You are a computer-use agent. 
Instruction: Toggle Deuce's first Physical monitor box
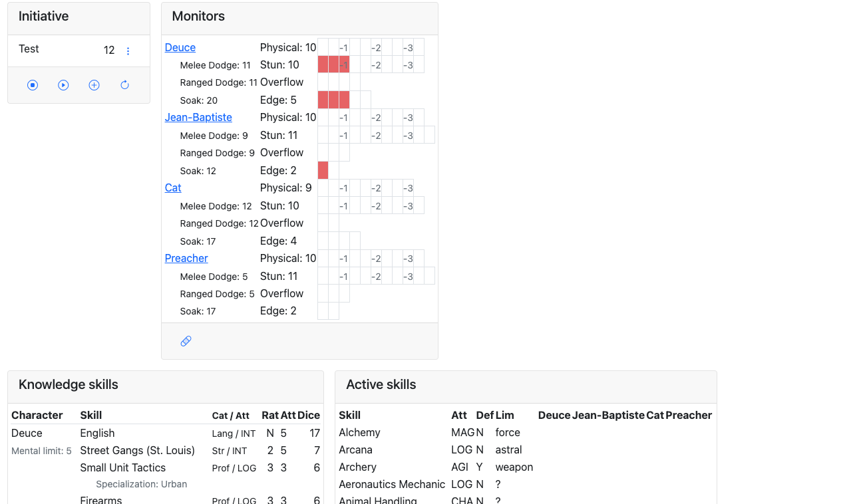tap(323, 47)
